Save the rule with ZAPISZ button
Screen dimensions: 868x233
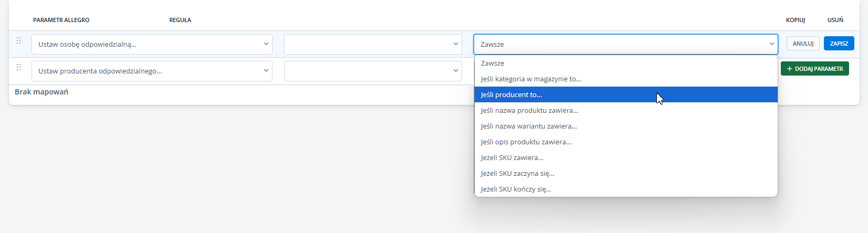(839, 44)
